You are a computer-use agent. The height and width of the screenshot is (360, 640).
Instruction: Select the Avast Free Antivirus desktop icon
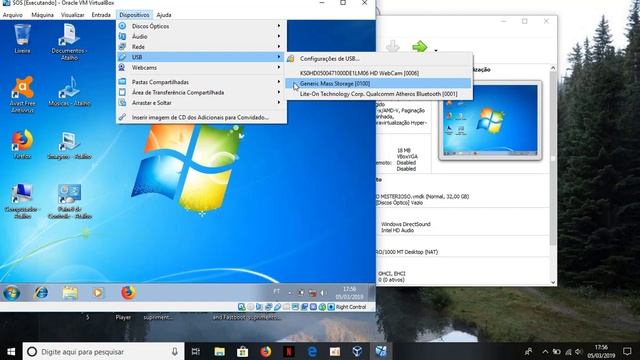[22, 94]
